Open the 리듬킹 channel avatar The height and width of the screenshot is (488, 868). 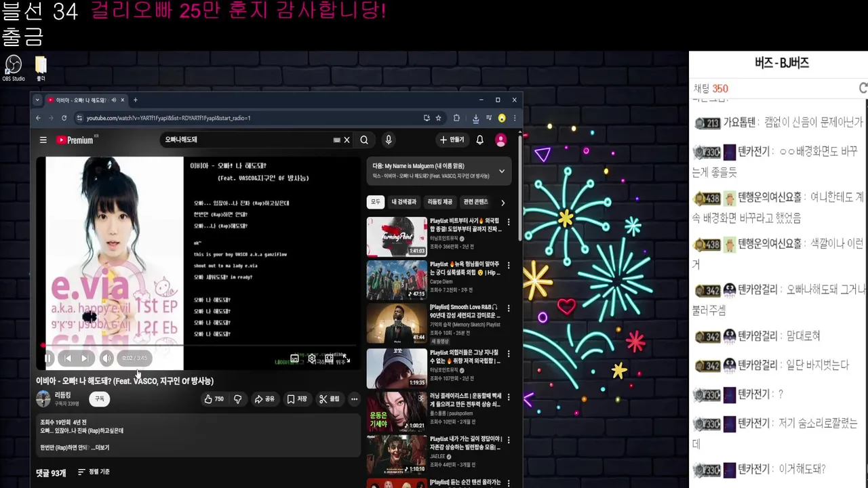pyautogui.click(x=43, y=399)
